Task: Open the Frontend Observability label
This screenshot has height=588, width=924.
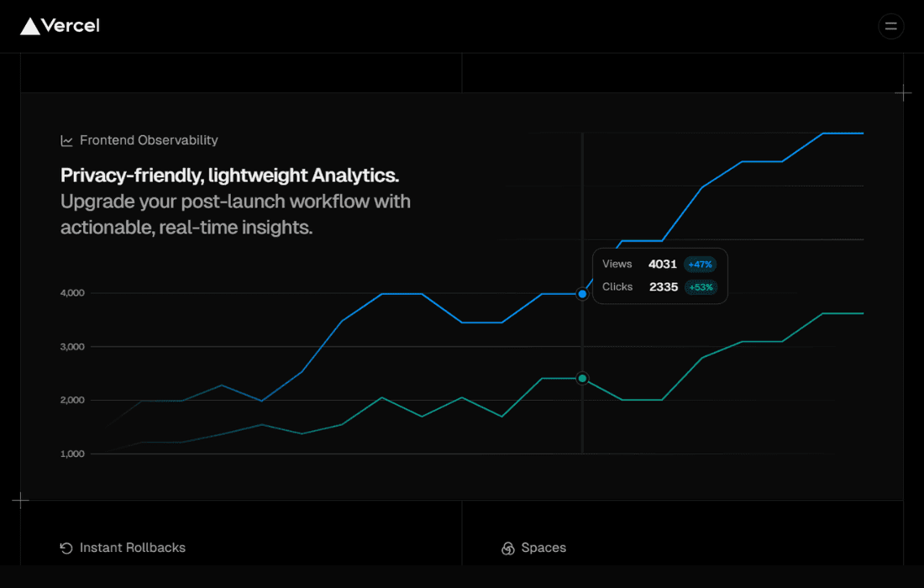Action: pos(149,140)
